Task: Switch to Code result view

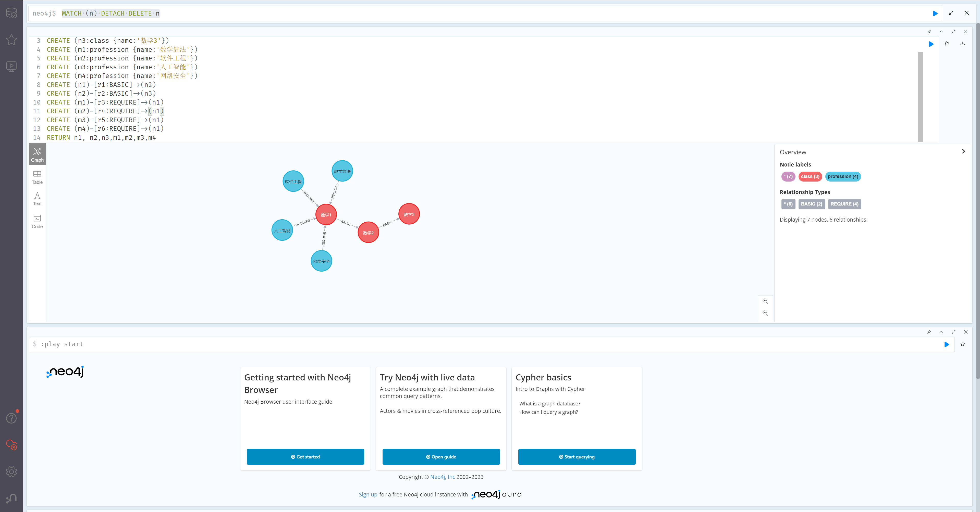Action: pos(37,222)
